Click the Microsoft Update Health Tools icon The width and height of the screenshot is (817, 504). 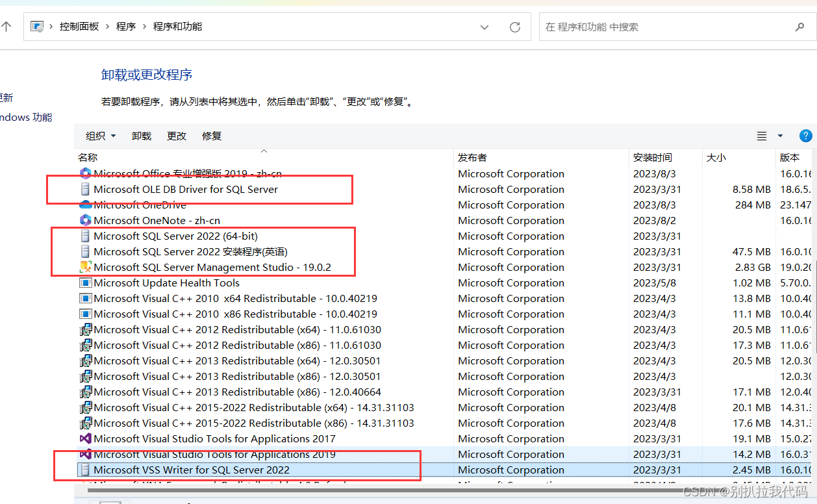(85, 283)
